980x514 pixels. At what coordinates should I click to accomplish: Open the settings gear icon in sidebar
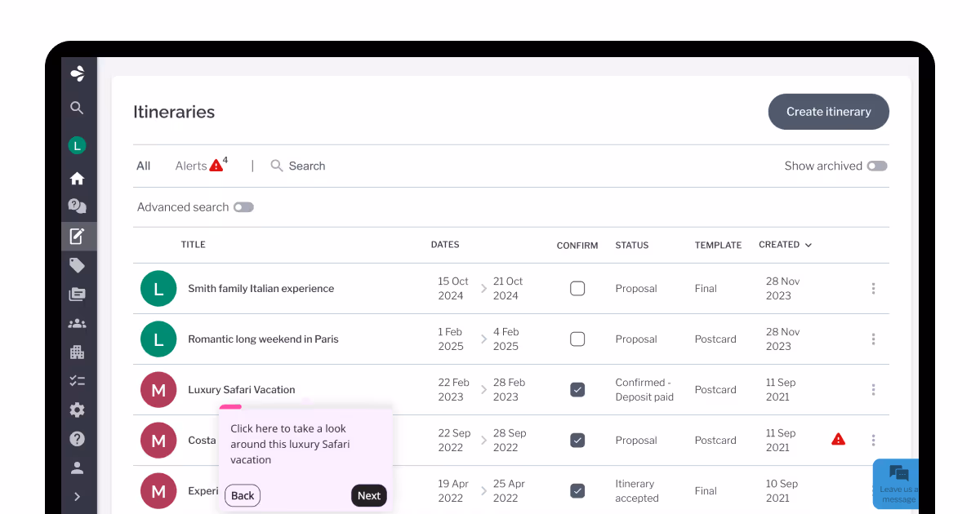tap(77, 410)
